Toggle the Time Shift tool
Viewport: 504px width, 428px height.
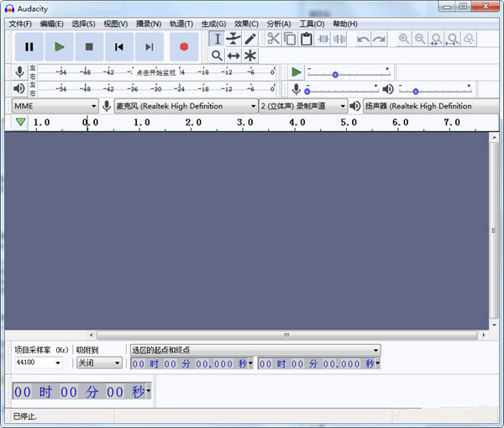(x=234, y=55)
